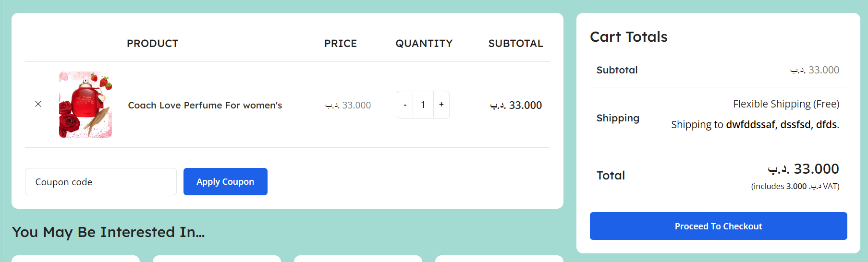Apply the coupon with Apply Coupon button
868x262 pixels.
click(x=225, y=182)
